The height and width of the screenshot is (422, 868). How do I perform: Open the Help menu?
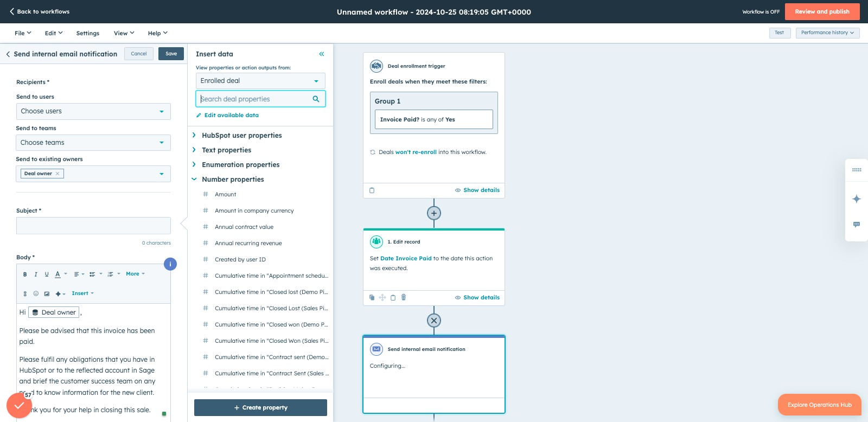157,33
